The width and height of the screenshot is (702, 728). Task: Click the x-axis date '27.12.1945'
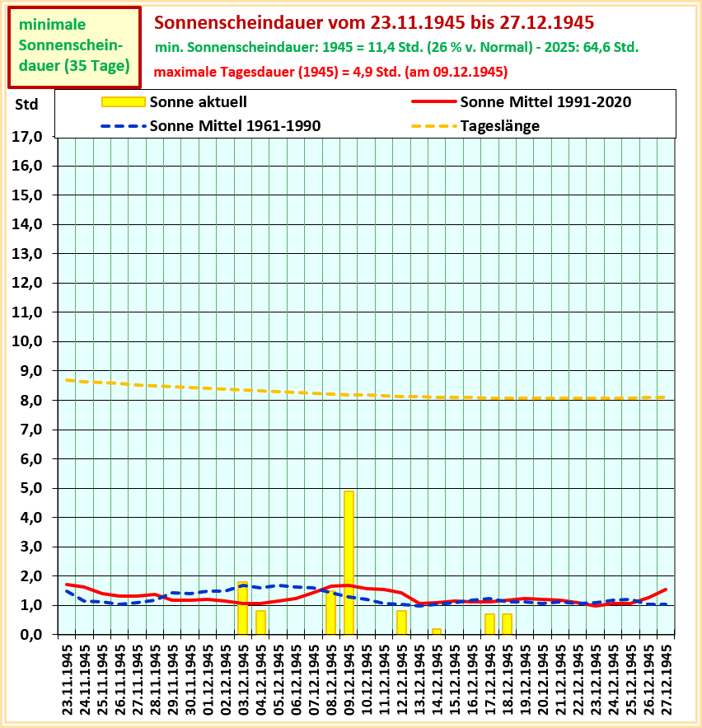click(x=667, y=679)
